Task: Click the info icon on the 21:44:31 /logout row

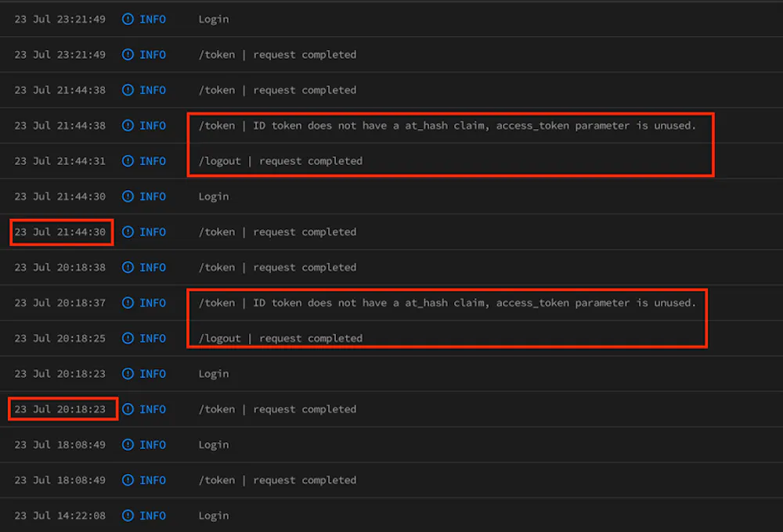Action: pyautogui.click(x=128, y=160)
